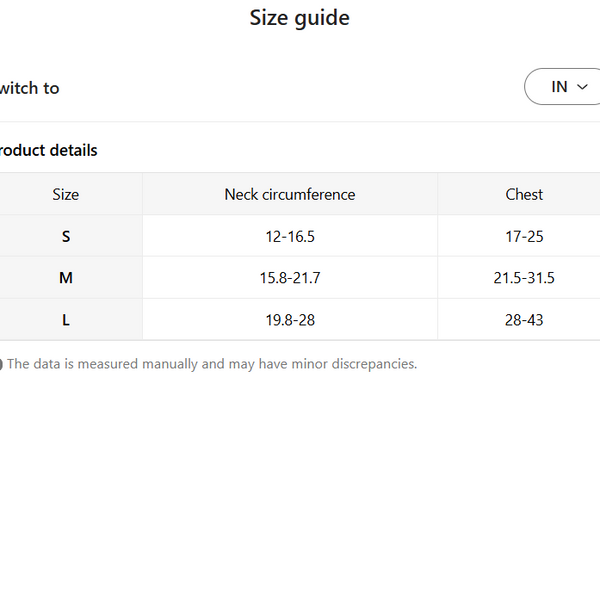600x600 pixels.
Task: Select the Neck circumference column header
Action: click(290, 194)
